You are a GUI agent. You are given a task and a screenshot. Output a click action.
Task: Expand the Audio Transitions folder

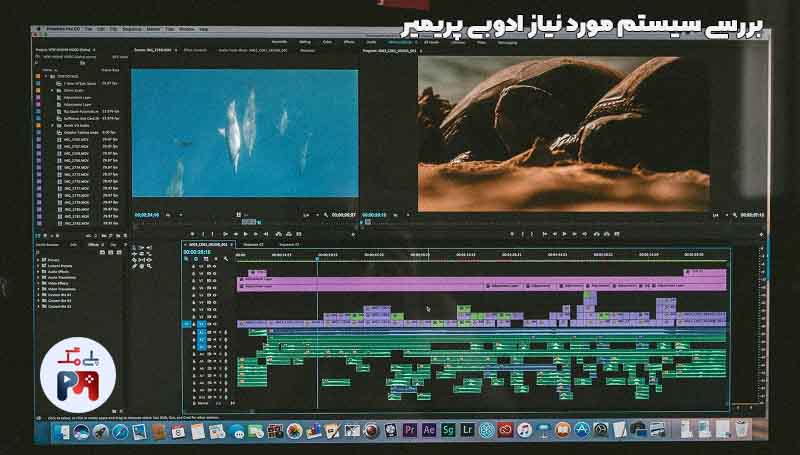click(x=38, y=277)
